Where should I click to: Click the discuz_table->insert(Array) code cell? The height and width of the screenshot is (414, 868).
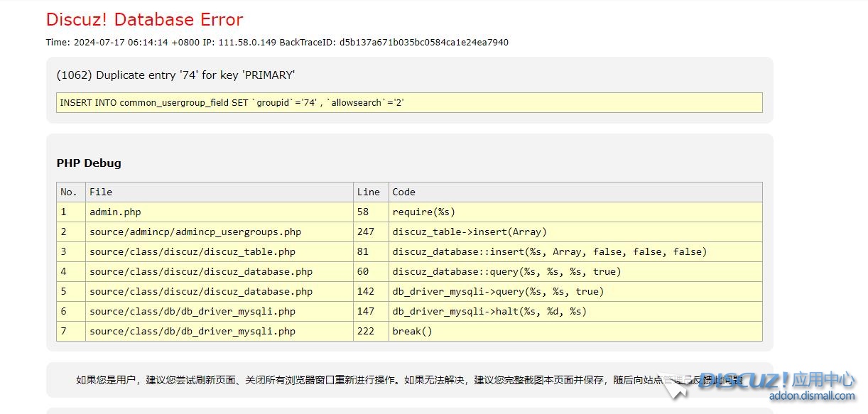470,231
